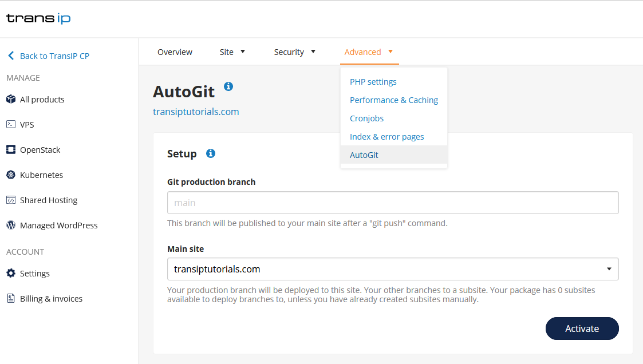643x364 pixels.
Task: Open Kubernetes sidebar link
Action: click(x=41, y=175)
